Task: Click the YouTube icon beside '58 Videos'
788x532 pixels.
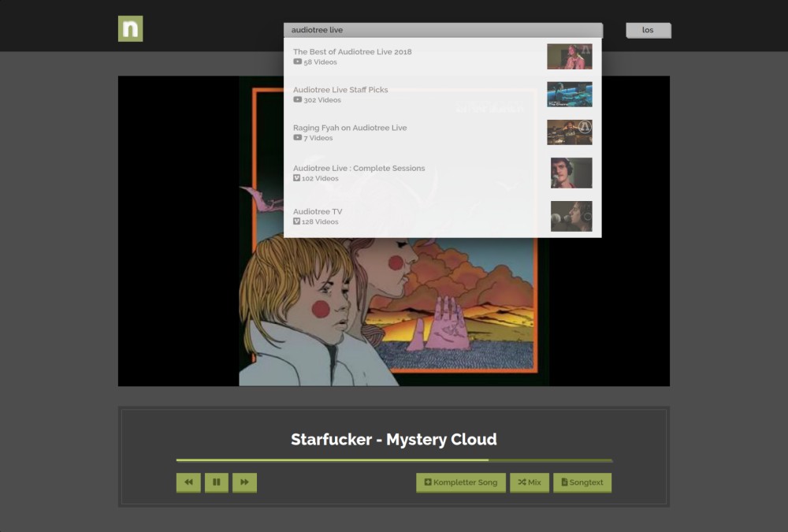Action: click(x=296, y=61)
